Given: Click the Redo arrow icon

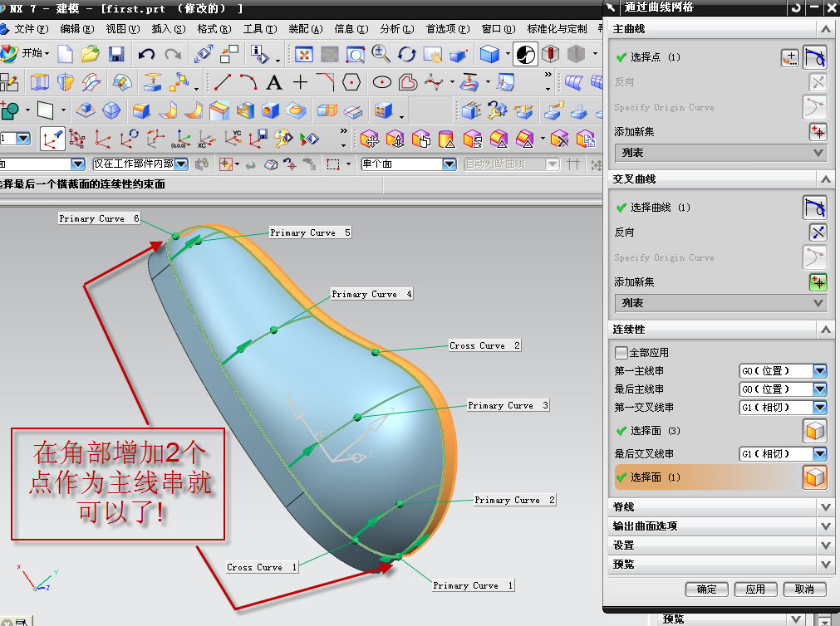Looking at the screenshot, I should [173, 53].
